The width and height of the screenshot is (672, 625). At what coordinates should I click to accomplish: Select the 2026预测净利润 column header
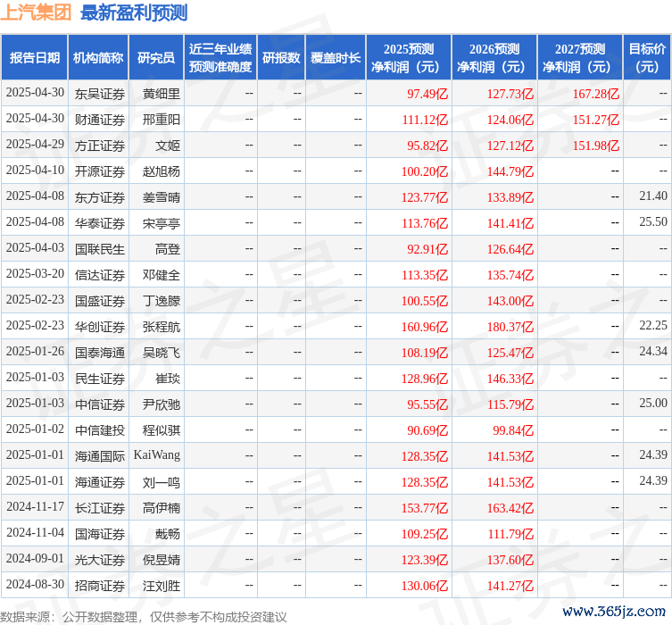[494, 58]
